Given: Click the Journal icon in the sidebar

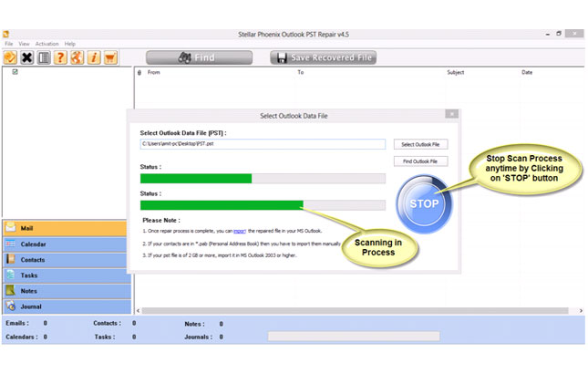Looking at the screenshot, I should 11,306.
